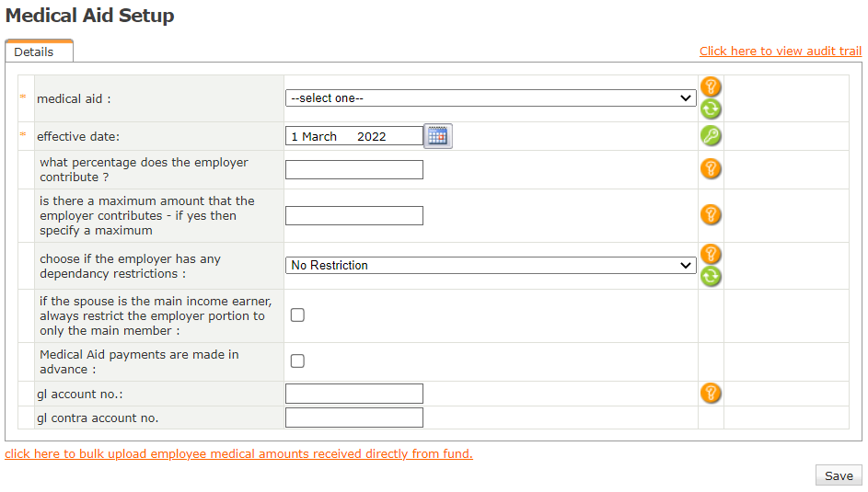The image size is (868, 492).
Task: Refresh the dependancy restrictions list
Action: (x=711, y=277)
